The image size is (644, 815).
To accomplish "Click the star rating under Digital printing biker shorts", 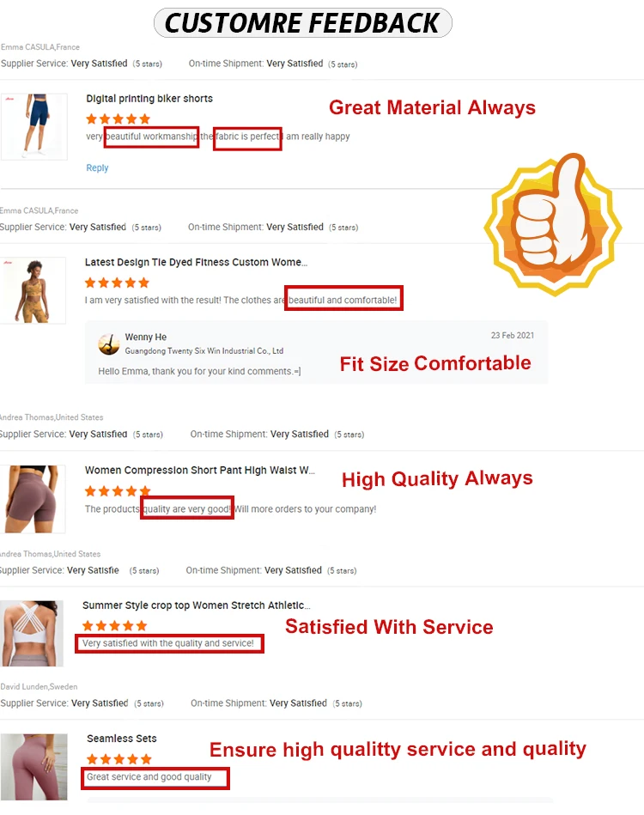I will coord(118,119).
